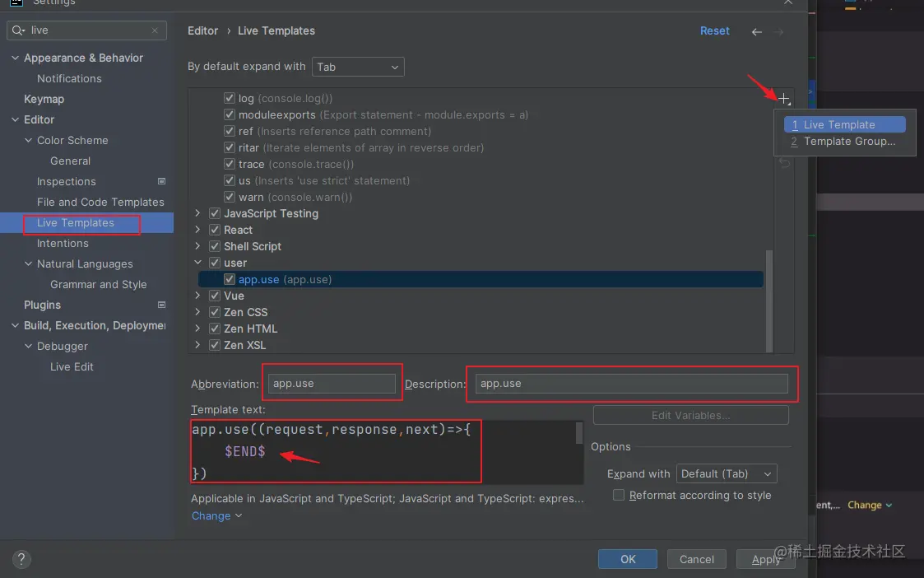Click the profile marker icon beside Inspections
Screen dimensions: 924x578
[161, 182]
